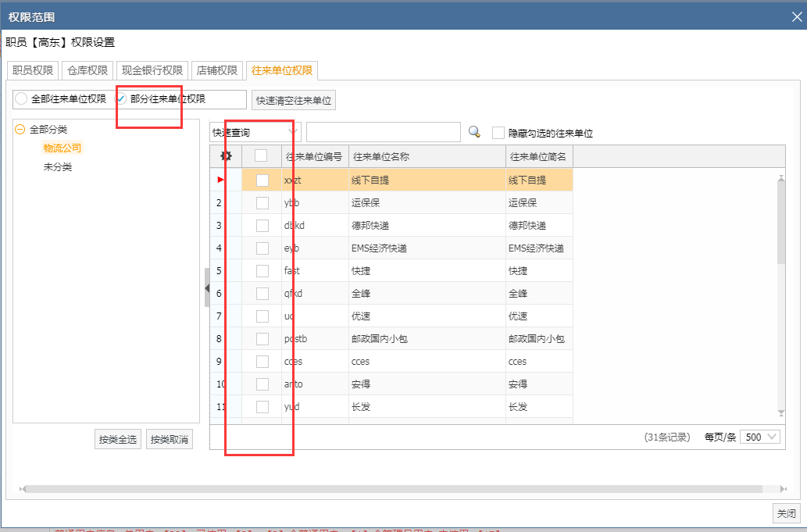
Task: Check the 邮政国内小包 row checkbox
Action: coord(262,338)
